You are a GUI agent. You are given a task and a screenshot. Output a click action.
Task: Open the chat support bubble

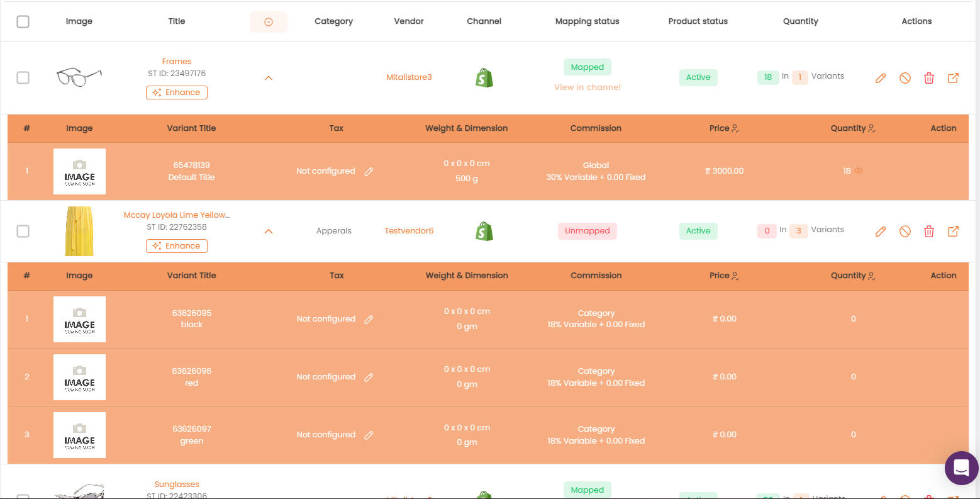point(961,468)
